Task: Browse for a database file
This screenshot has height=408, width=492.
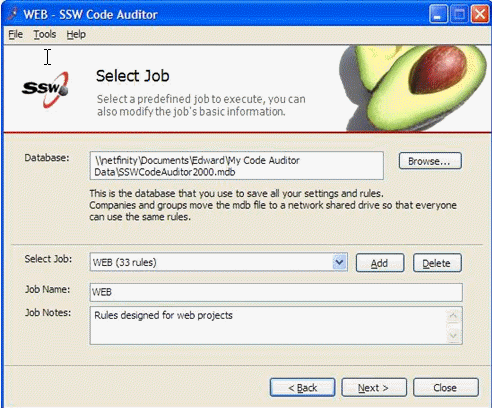Action: point(430,161)
